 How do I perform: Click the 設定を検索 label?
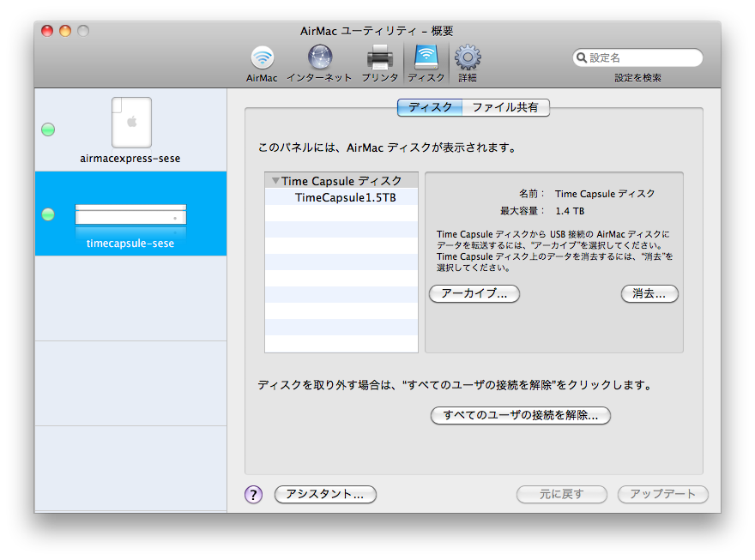pyautogui.click(x=637, y=78)
